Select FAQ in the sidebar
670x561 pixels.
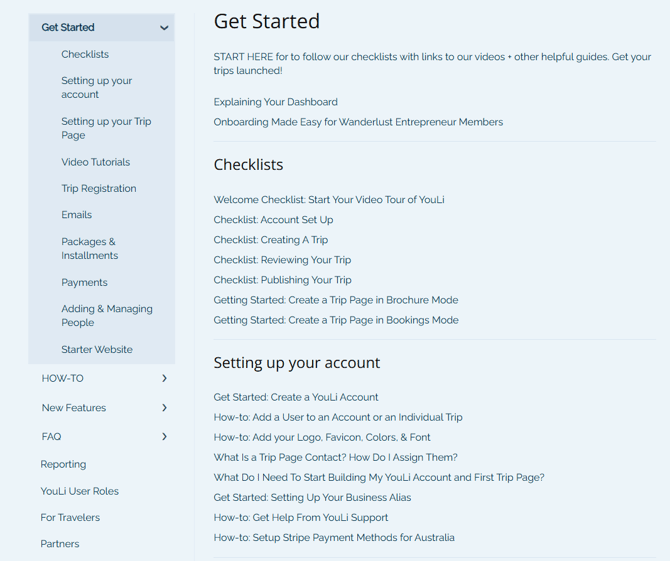(x=51, y=436)
